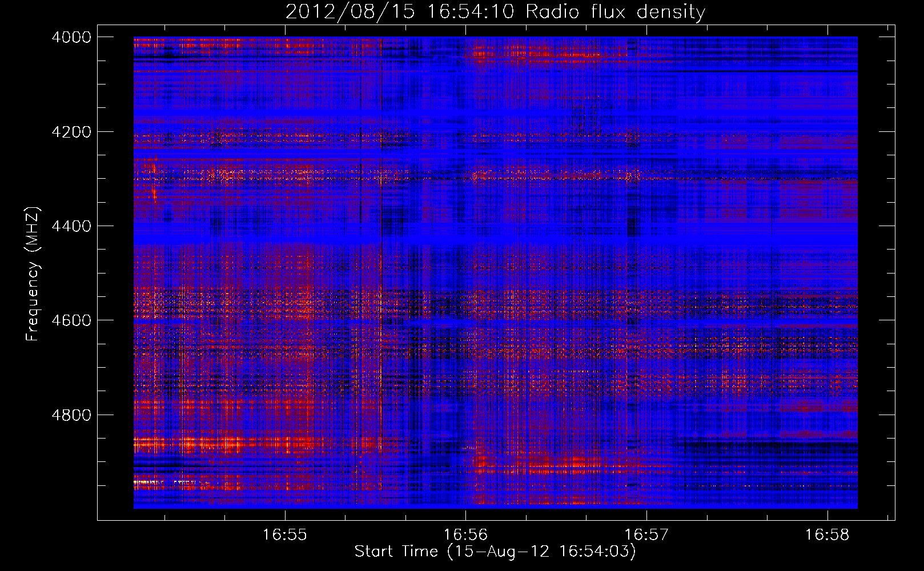Click the 16:56 time axis label
The image size is (924, 571).
click(465, 534)
